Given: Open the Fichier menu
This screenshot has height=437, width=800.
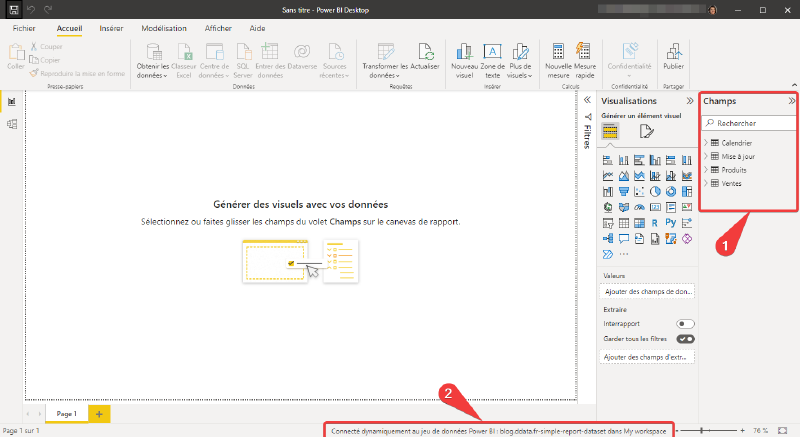Looking at the screenshot, I should click(24, 29).
